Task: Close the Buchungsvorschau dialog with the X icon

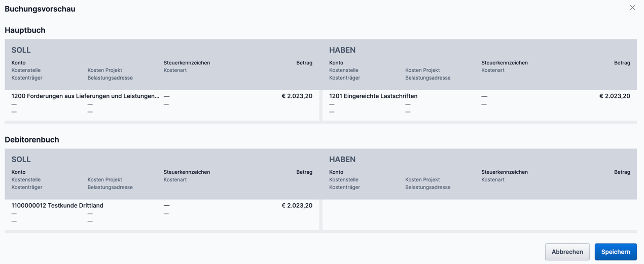Action: [x=632, y=8]
